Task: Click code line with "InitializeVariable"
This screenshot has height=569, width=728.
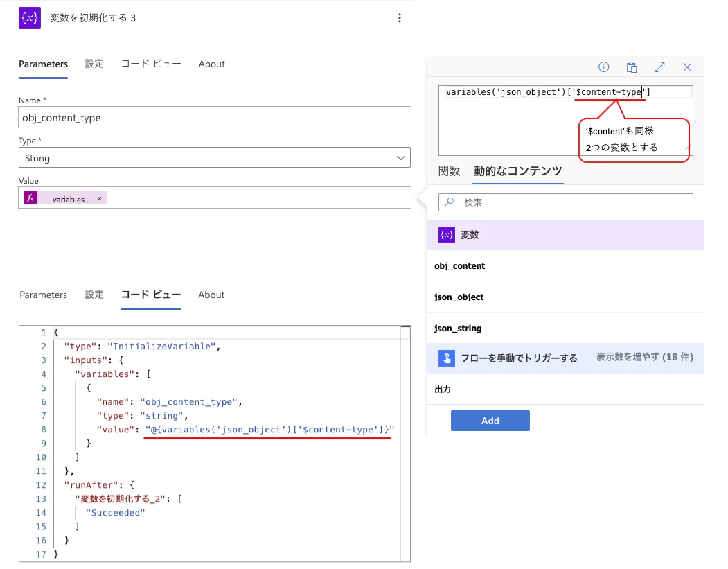Action: [142, 346]
